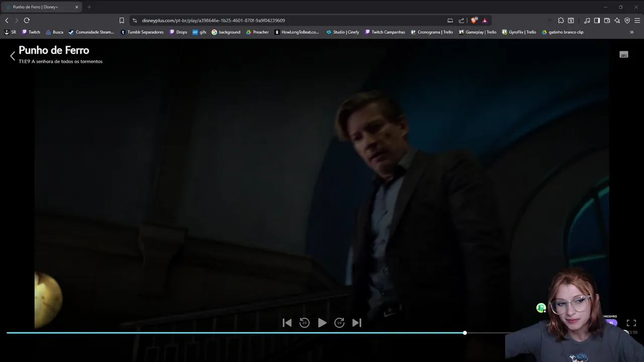Open Preacher bookmark
The image size is (644, 362).
coord(257,32)
